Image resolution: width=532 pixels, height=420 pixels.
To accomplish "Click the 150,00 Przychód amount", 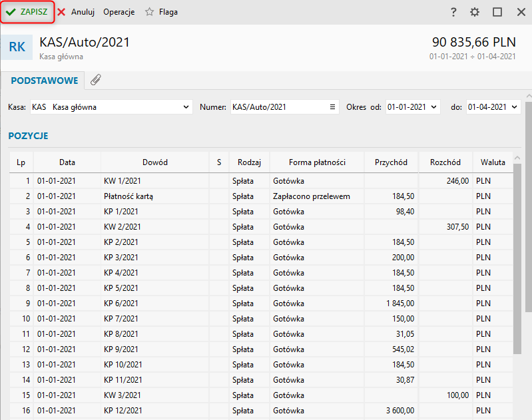I will [x=403, y=319].
